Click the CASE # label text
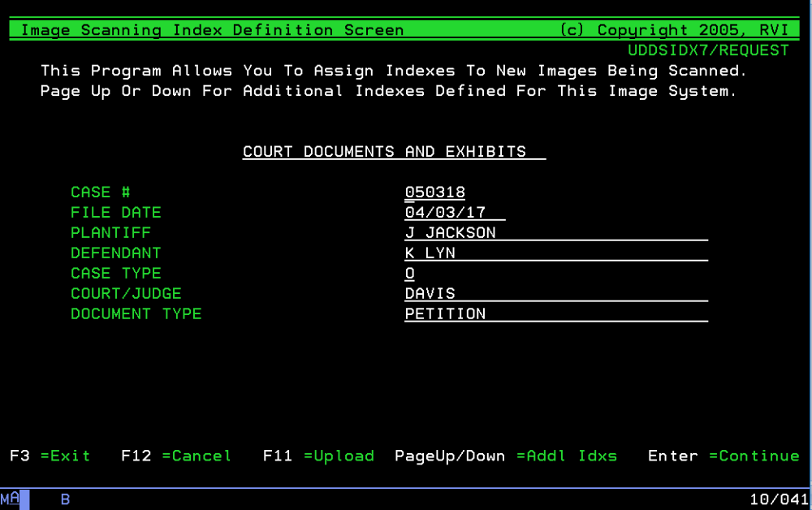This screenshot has width=812, height=510. [x=101, y=192]
